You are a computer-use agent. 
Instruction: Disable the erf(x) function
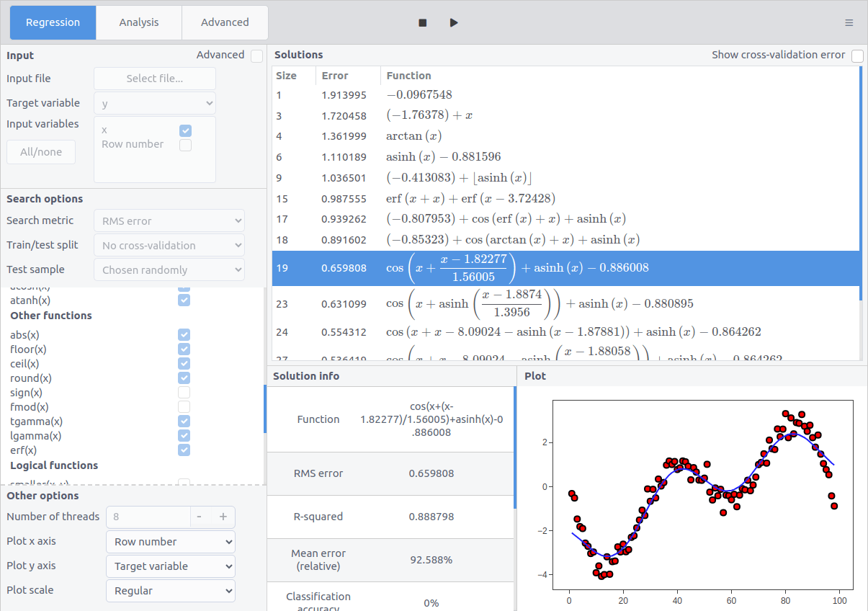[184, 450]
